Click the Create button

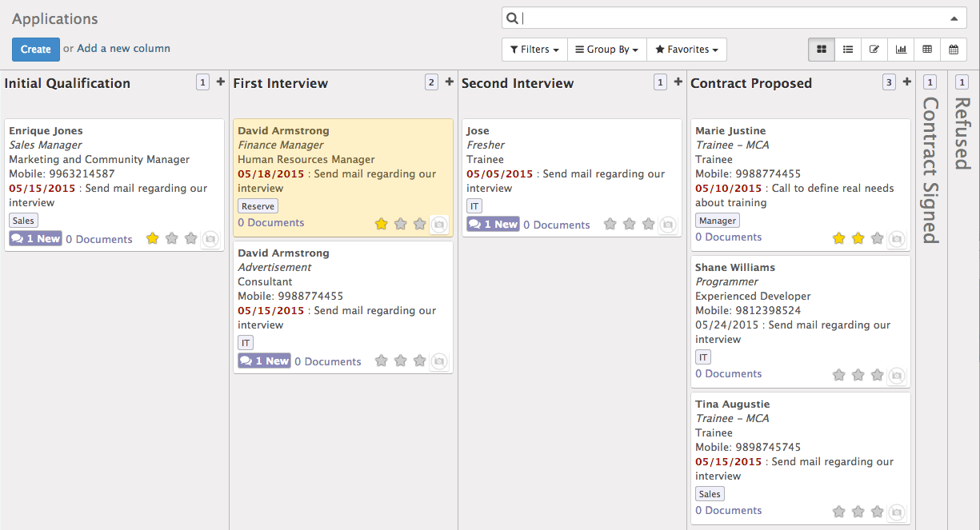(x=35, y=49)
